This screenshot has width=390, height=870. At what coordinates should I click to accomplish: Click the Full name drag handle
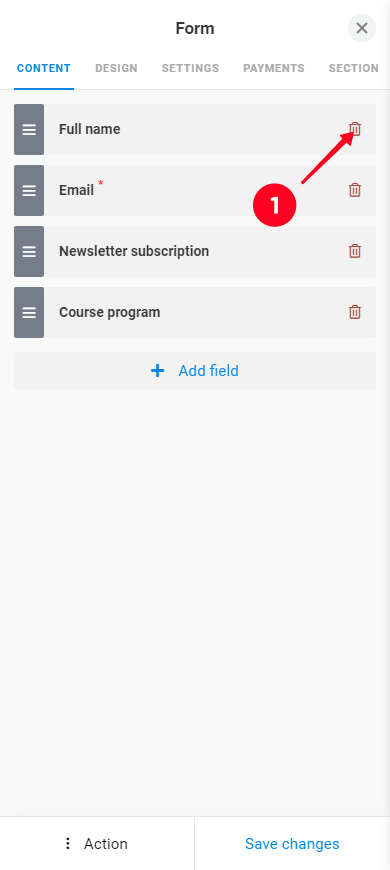click(x=29, y=129)
